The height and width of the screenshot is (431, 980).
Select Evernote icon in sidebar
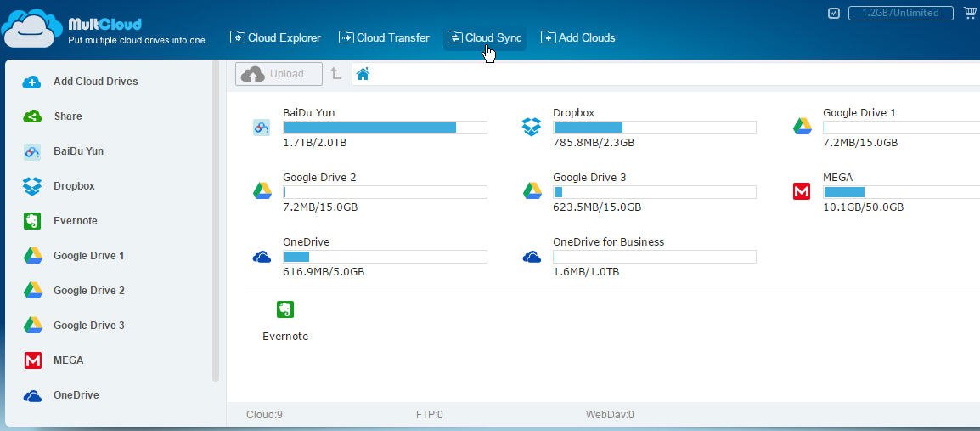32,221
